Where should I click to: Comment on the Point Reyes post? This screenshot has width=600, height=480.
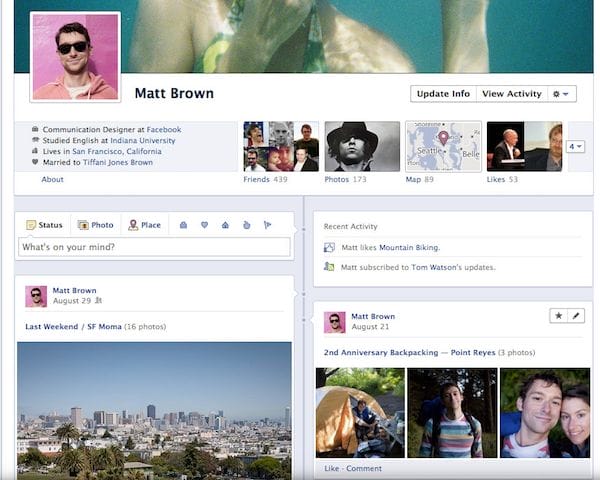(x=364, y=468)
